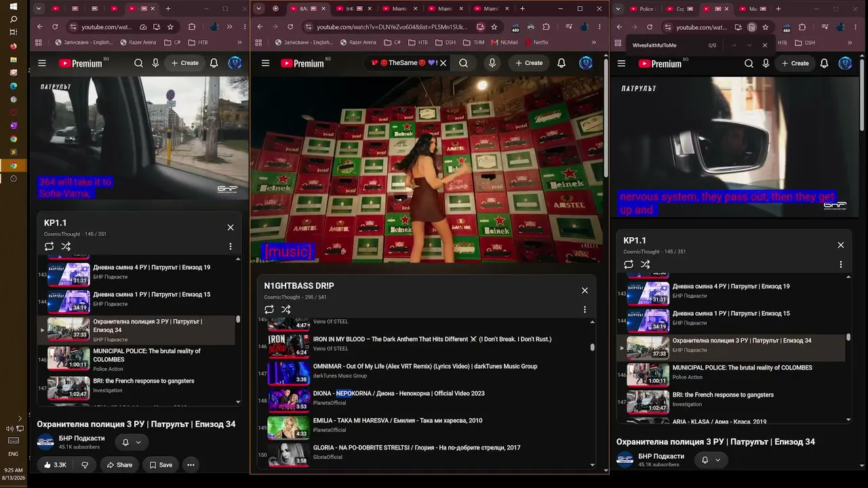Close the N1GHTBASS DR!P playlist panel
868x488 pixels.
(x=585, y=290)
